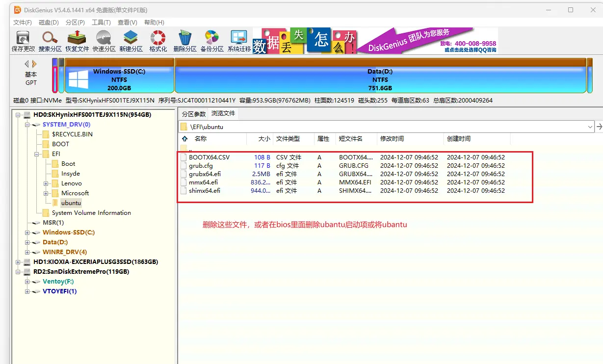Viewport: 603px width, 364px height.
Task: Click the BOOTX64.CSV file icon
Action: point(184,157)
